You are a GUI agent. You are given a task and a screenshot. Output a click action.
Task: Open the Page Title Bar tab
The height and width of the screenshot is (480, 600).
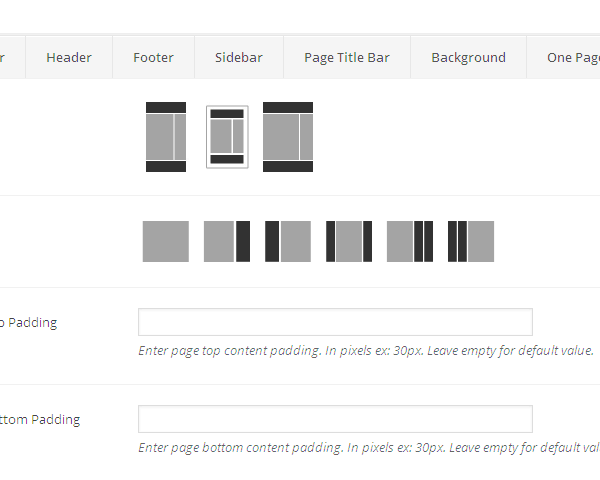coord(347,58)
